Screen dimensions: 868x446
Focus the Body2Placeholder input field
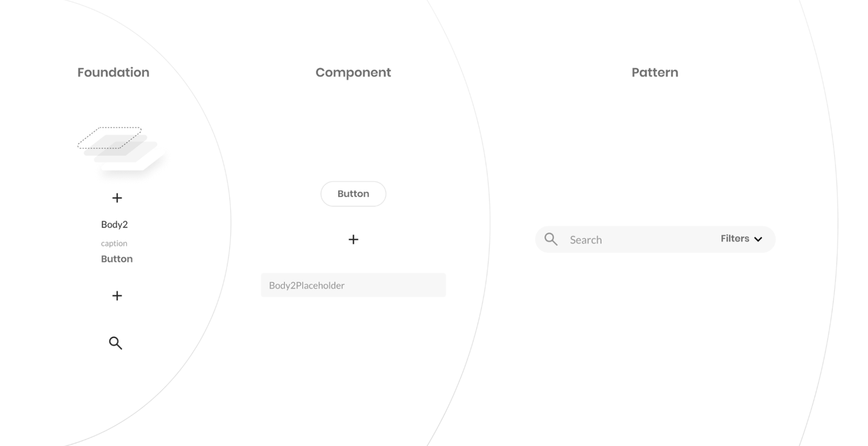coord(353,285)
